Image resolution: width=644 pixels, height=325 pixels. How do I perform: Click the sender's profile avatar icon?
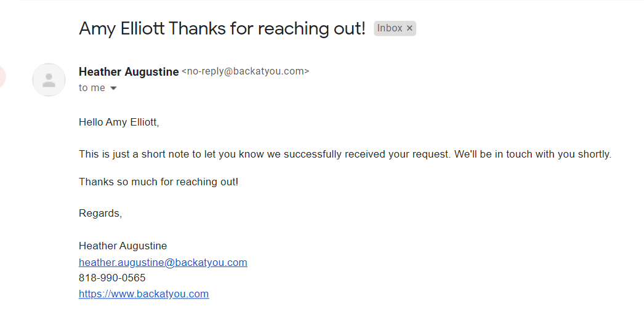click(x=49, y=80)
